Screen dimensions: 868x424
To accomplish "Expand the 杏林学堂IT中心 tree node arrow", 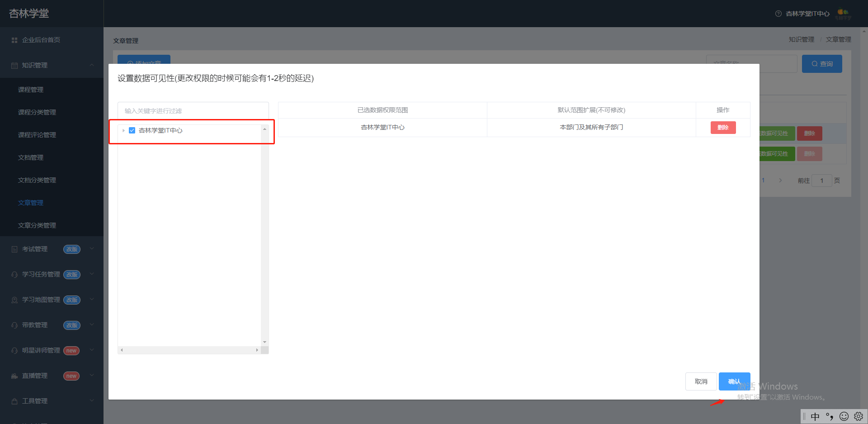I will click(x=123, y=130).
